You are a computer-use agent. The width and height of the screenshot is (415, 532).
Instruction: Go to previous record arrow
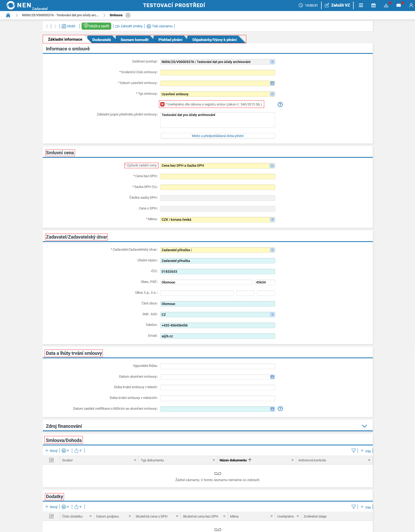coord(47,26)
